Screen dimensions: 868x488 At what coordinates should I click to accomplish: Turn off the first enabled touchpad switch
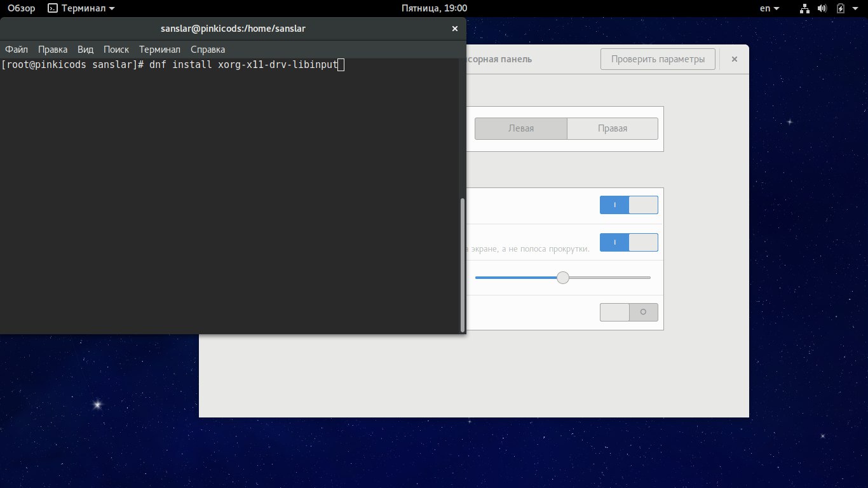628,205
